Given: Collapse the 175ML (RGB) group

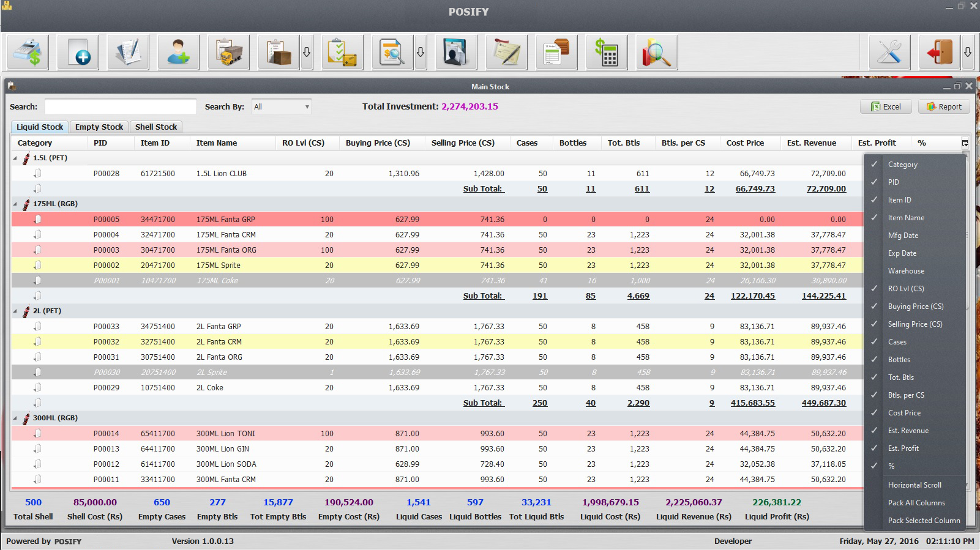Looking at the screenshot, I should [x=15, y=204].
